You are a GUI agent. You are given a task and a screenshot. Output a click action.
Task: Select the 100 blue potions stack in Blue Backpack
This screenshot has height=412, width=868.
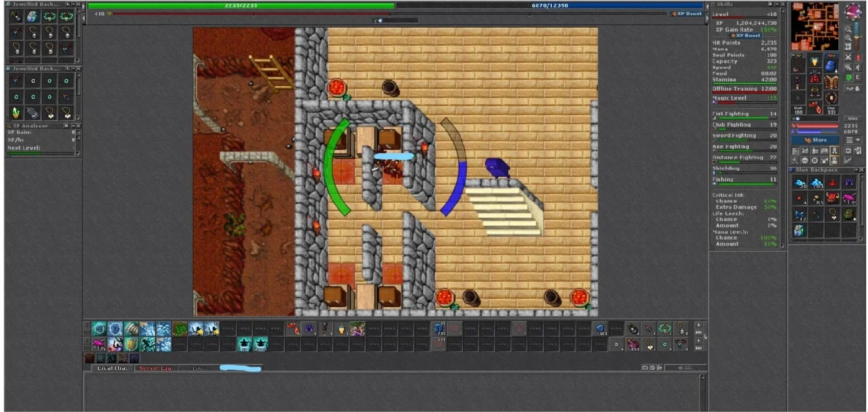(x=817, y=182)
